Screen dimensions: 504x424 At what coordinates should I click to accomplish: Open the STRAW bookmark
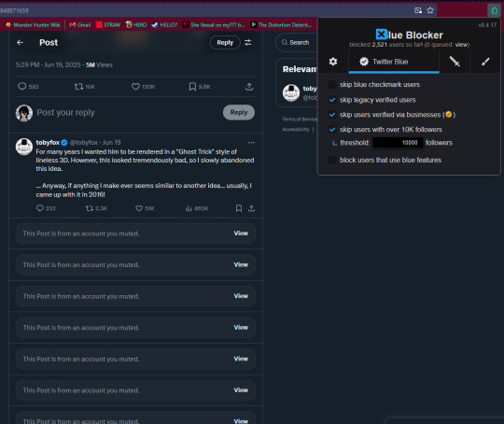coord(108,25)
